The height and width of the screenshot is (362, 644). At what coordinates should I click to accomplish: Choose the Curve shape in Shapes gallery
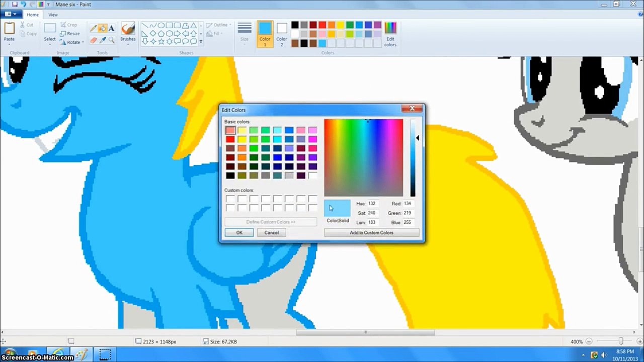tap(153, 25)
